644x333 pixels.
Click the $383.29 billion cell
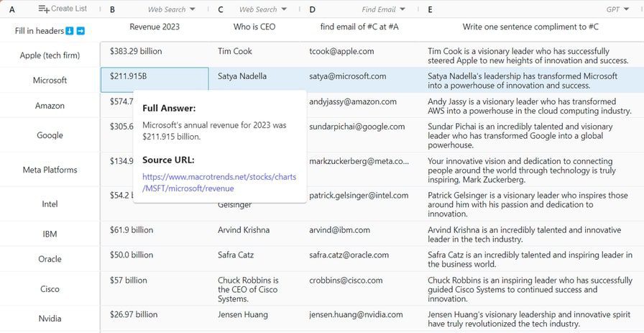155,55
